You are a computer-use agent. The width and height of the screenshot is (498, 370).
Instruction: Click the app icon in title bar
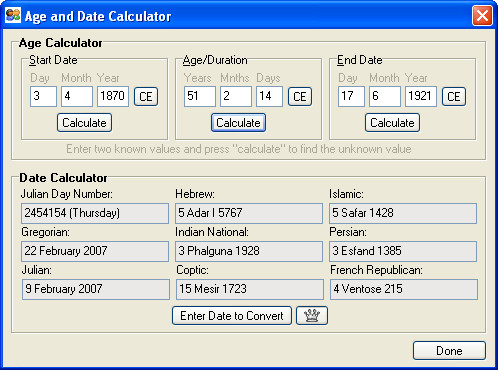[x=13, y=15]
